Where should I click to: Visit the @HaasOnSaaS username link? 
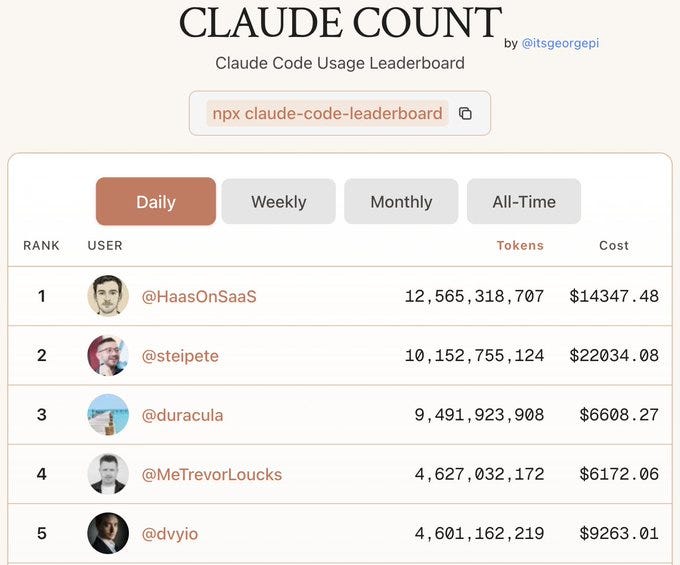coord(199,297)
